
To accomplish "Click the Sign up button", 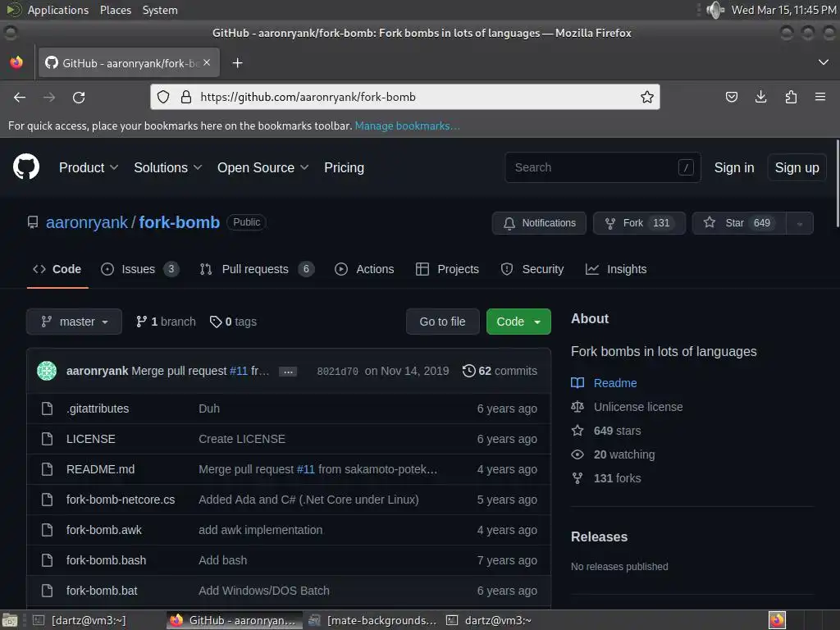I will [x=797, y=167].
